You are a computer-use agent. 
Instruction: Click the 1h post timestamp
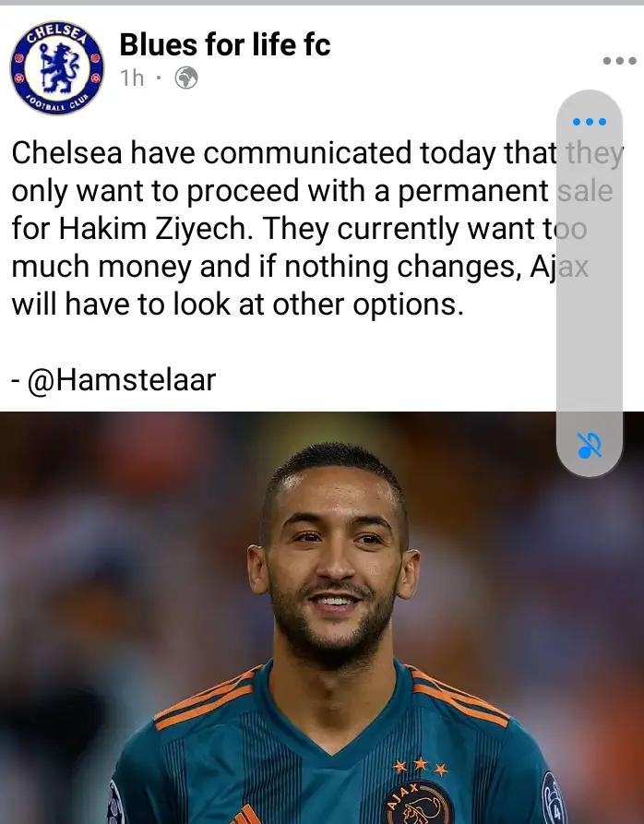tap(132, 78)
